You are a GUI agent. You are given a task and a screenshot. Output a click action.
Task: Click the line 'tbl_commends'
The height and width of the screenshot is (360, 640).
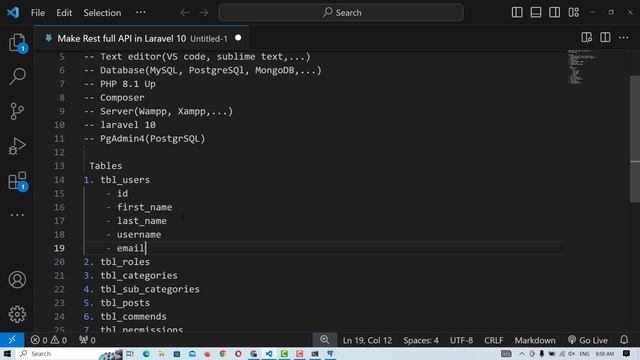[x=133, y=316]
